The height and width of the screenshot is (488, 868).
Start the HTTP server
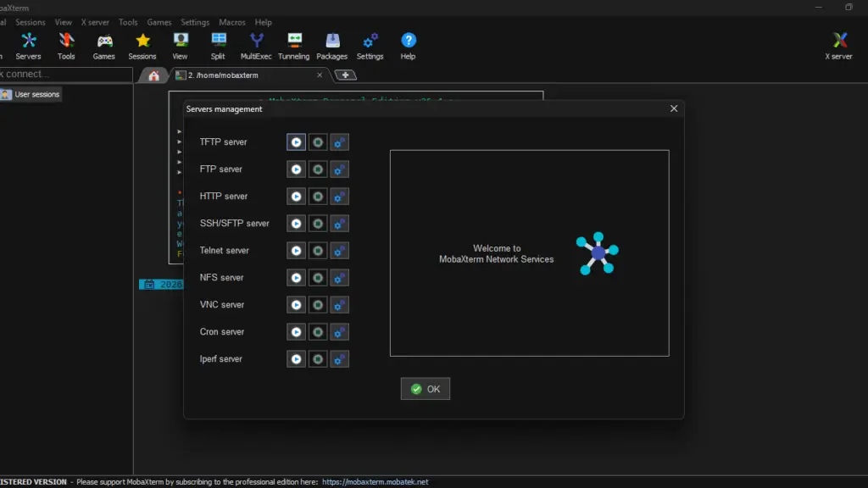[x=296, y=197]
